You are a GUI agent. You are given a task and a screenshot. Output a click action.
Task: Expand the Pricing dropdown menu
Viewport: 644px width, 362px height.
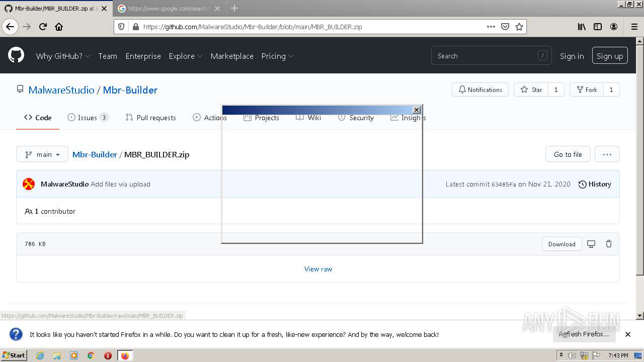click(277, 56)
